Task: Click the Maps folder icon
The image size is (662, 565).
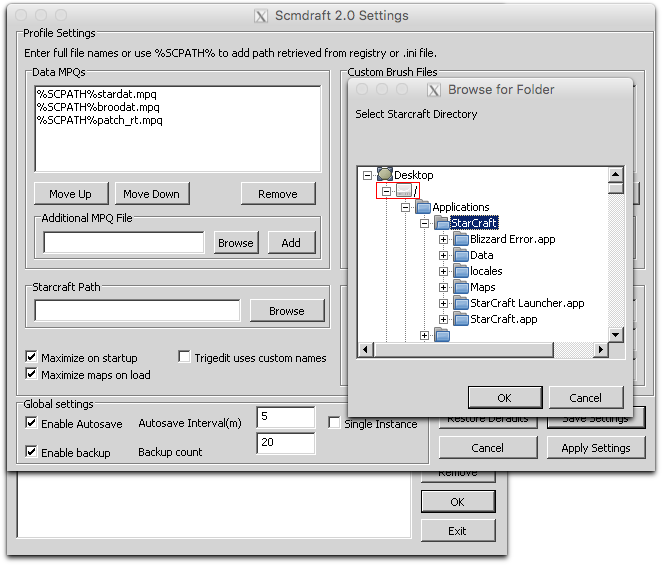Action: tap(460, 287)
